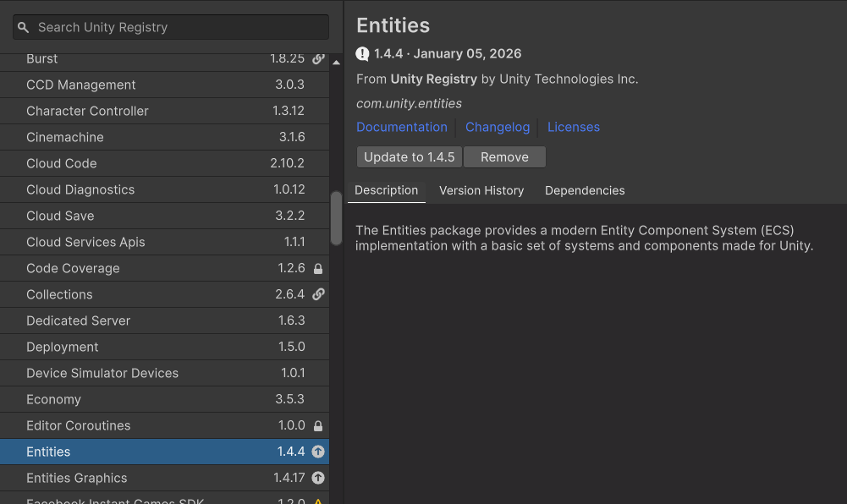Focus the Search Unity Registry field
The height and width of the screenshot is (504, 847).
pos(171,27)
